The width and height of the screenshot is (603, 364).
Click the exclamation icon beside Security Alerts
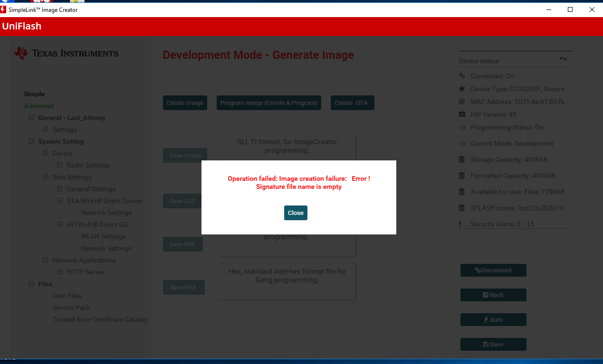[x=460, y=224]
